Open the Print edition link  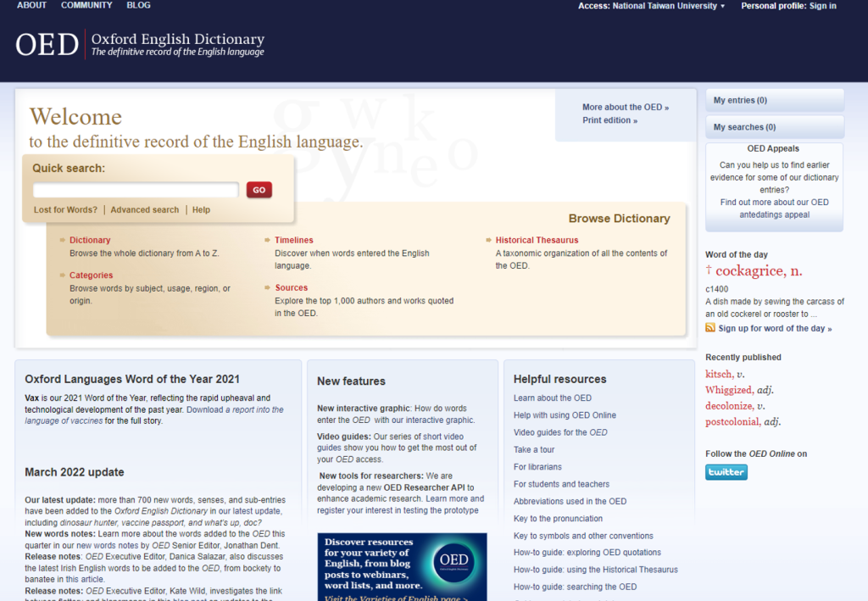(609, 120)
